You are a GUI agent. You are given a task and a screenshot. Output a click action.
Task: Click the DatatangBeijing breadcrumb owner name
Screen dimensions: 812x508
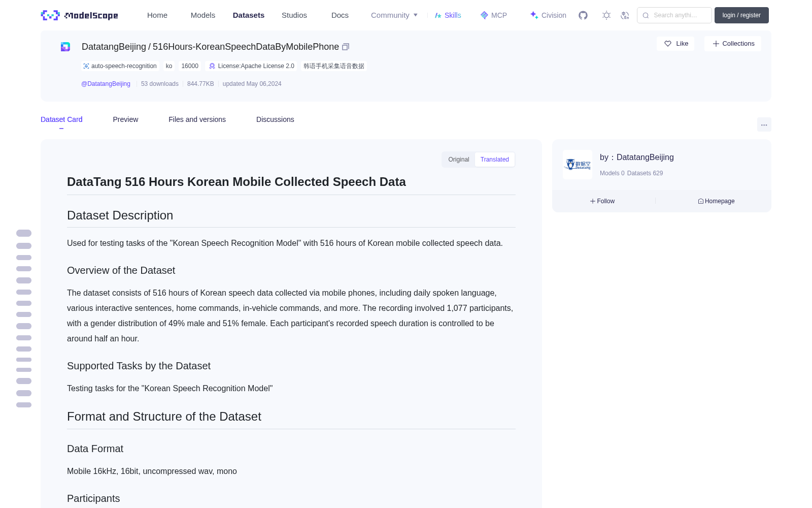(x=114, y=47)
